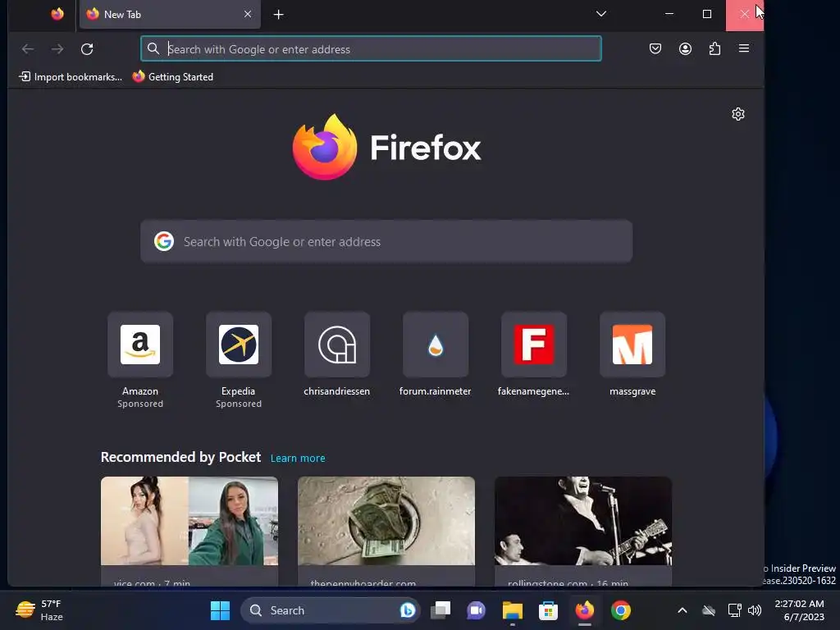Open the volume speaker tray icon
The image size is (840, 630).
(755, 610)
